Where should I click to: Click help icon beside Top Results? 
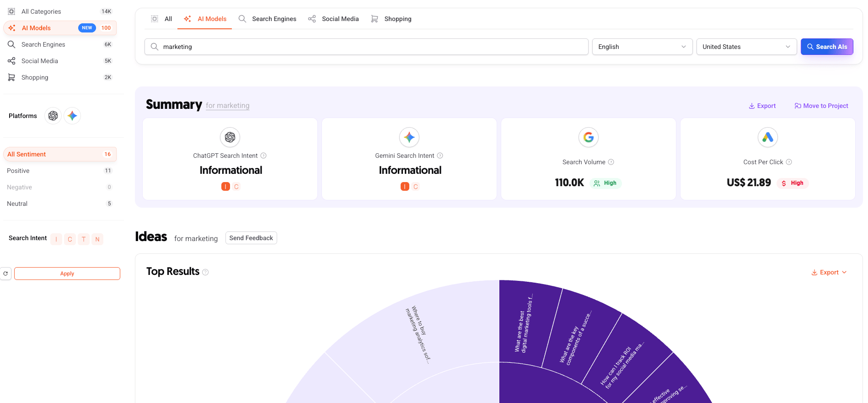(205, 272)
